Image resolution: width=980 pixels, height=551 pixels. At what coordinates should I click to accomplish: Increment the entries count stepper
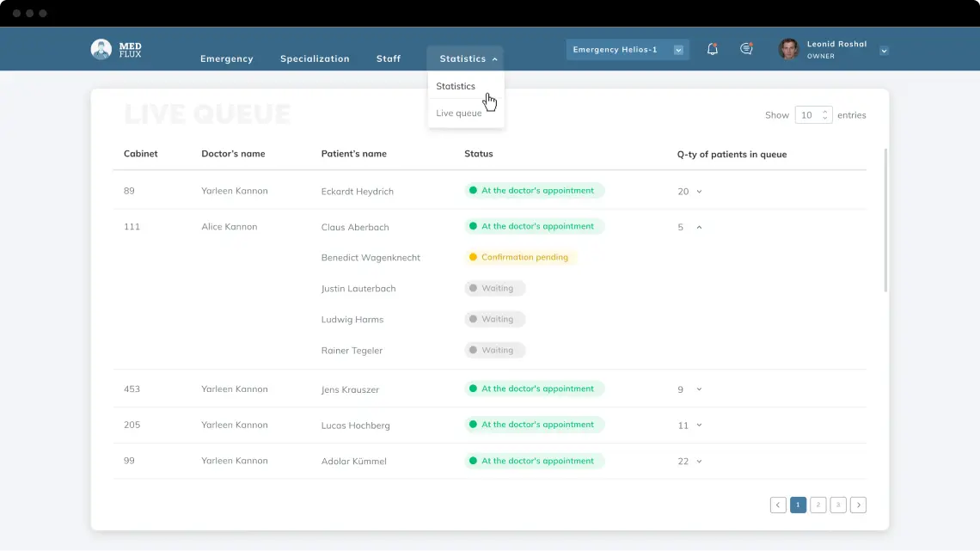click(x=823, y=111)
